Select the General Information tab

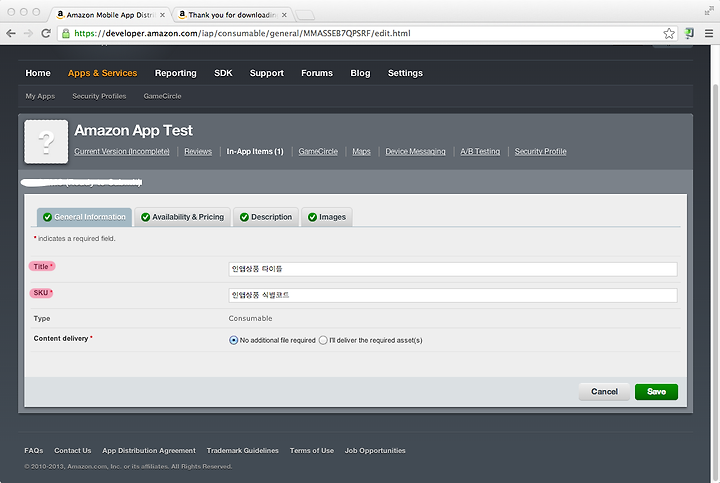coord(84,217)
